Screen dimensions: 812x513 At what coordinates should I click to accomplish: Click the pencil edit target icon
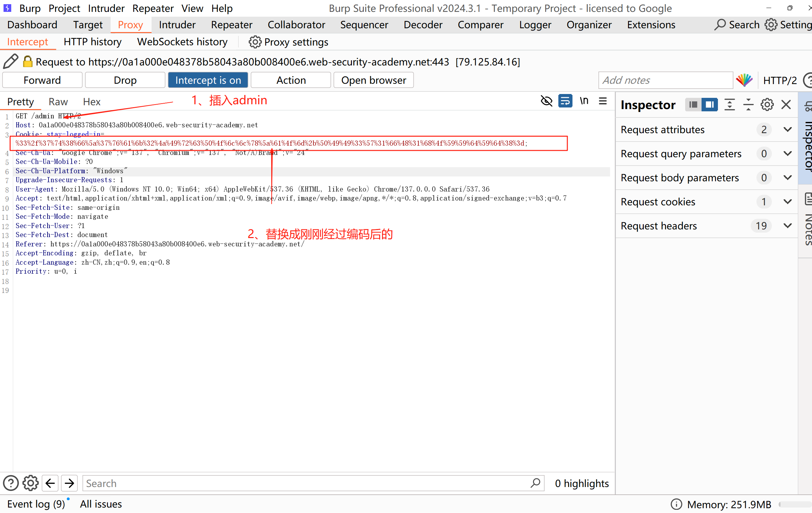point(10,62)
